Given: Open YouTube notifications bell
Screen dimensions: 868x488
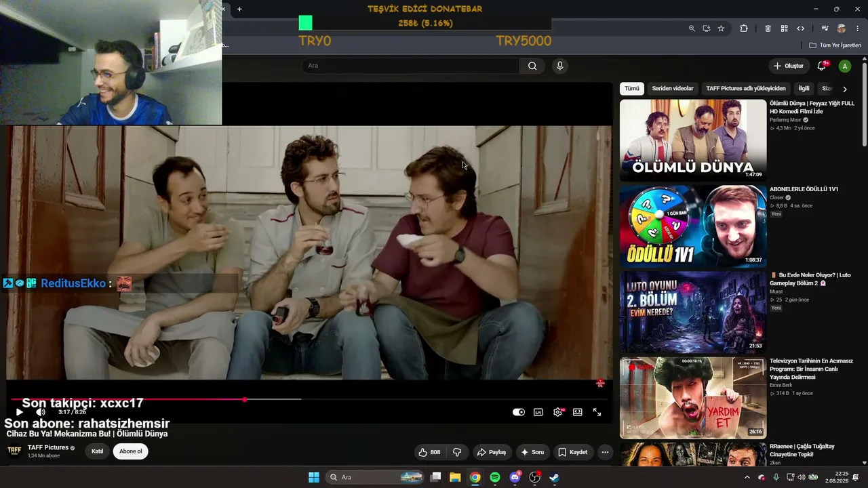Looking at the screenshot, I should click(x=822, y=66).
